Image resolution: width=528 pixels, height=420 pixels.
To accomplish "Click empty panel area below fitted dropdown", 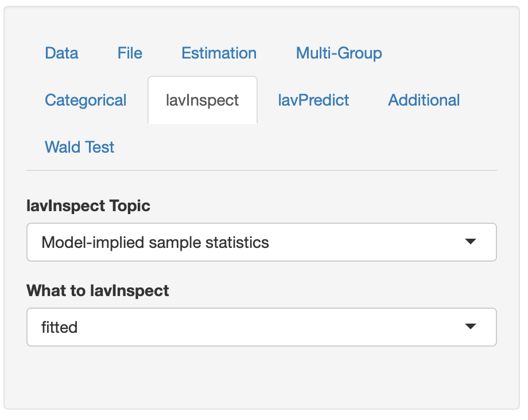I will click(261, 376).
